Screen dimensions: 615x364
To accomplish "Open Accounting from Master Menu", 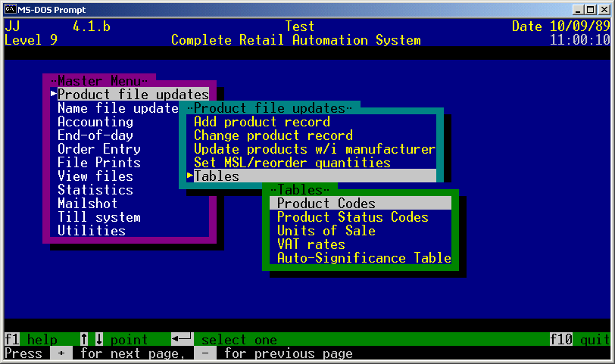I will (95, 122).
